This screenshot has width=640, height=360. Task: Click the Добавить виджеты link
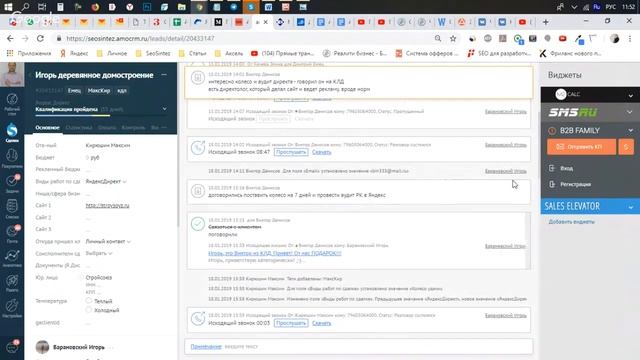(x=571, y=222)
